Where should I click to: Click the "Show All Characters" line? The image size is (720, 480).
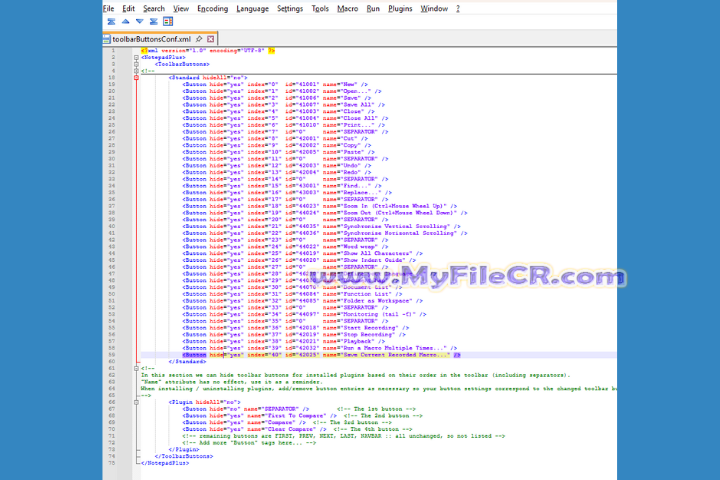click(x=303, y=254)
